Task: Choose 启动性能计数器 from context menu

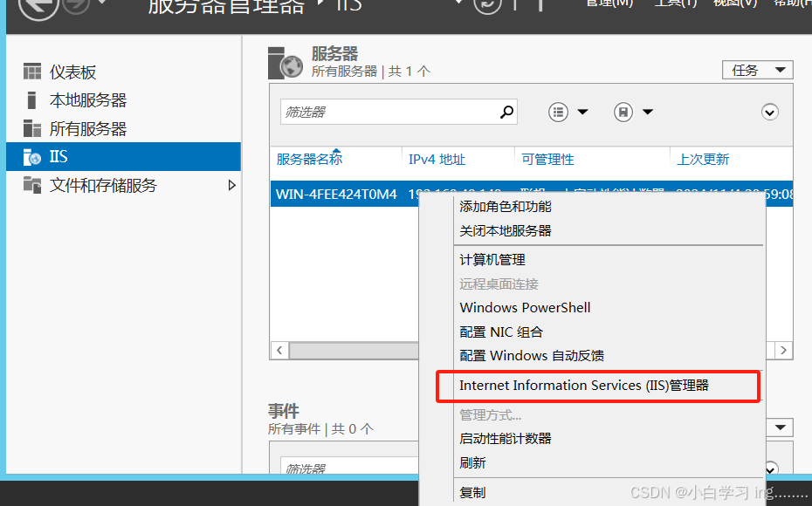Action: (506, 439)
